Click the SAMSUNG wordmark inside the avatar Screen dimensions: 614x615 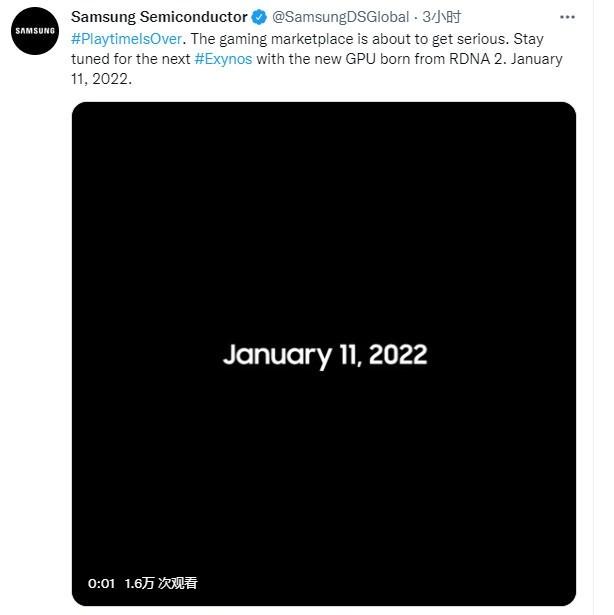(x=35, y=31)
